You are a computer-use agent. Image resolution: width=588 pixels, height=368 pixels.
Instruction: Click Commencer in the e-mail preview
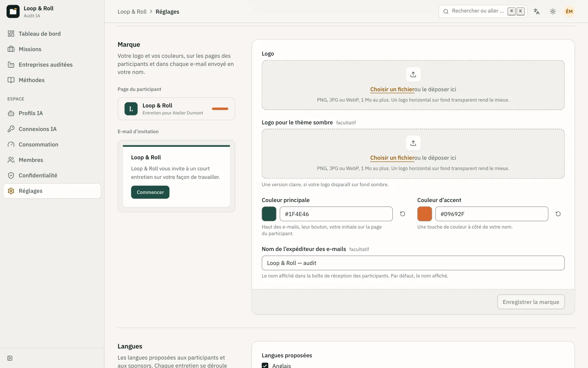coord(150,192)
